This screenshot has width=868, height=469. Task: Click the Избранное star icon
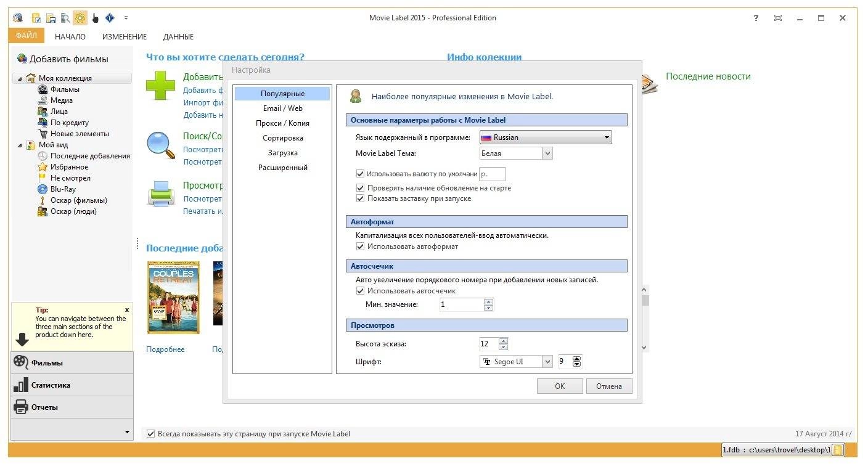click(x=43, y=167)
